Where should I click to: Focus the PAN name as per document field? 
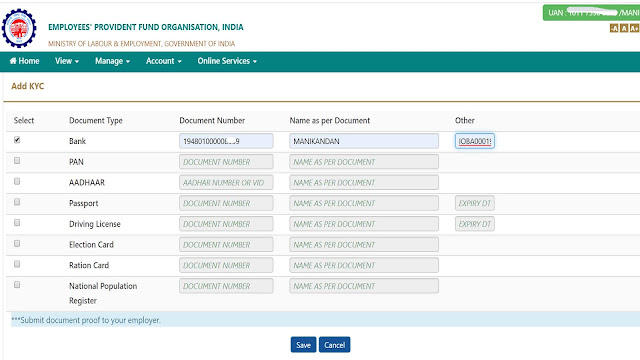[x=364, y=162]
